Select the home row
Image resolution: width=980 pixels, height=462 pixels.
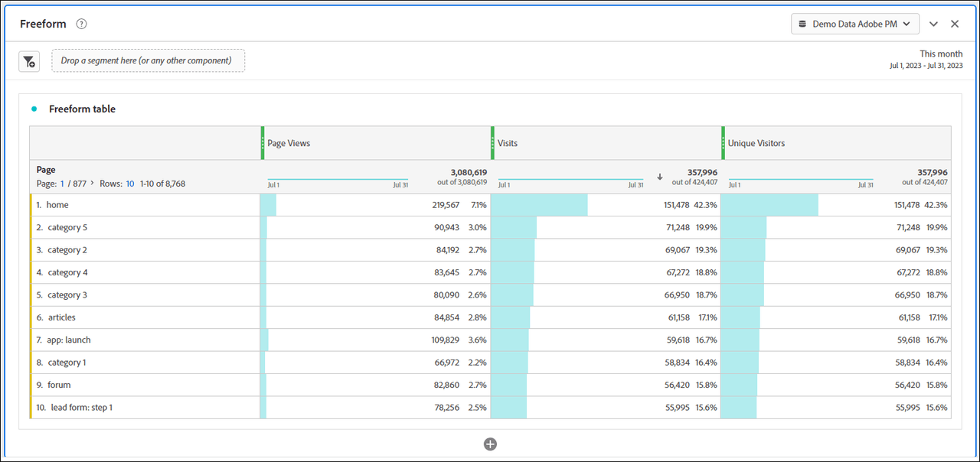[x=57, y=205]
